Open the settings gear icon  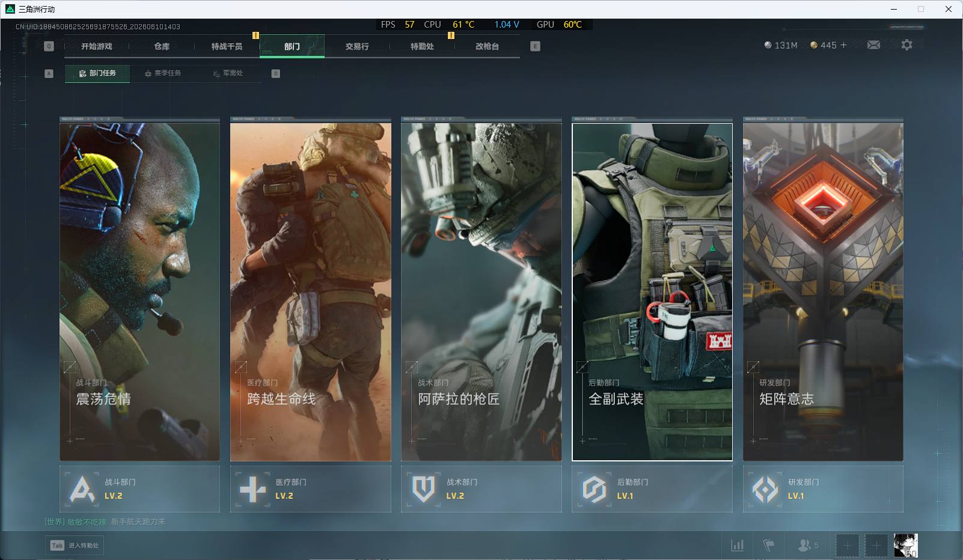906,45
